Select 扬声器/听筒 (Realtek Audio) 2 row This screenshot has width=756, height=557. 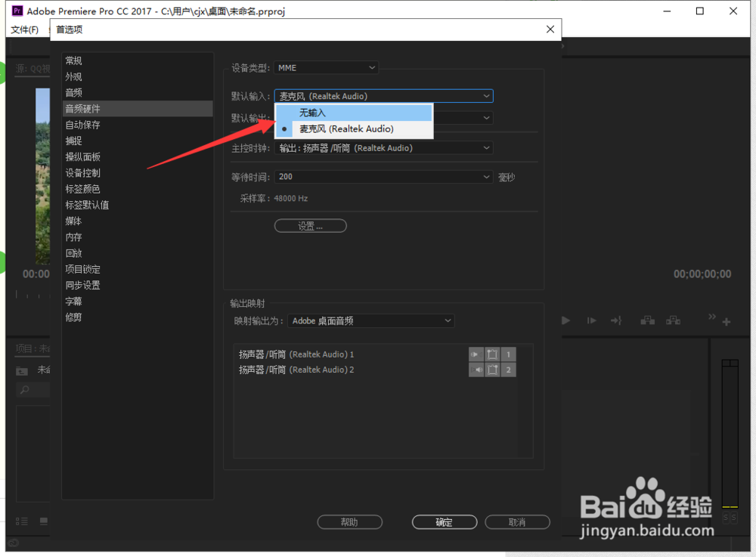coord(377,370)
